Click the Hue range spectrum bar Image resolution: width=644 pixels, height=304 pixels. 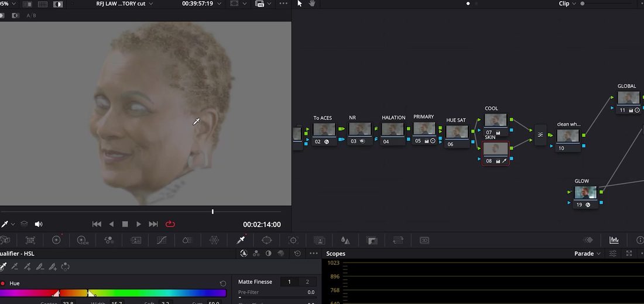113,293
